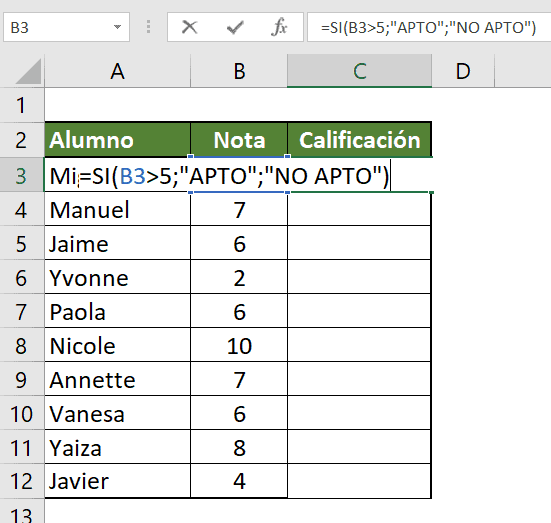Click the empty Calificación cell for Javier

click(x=359, y=481)
